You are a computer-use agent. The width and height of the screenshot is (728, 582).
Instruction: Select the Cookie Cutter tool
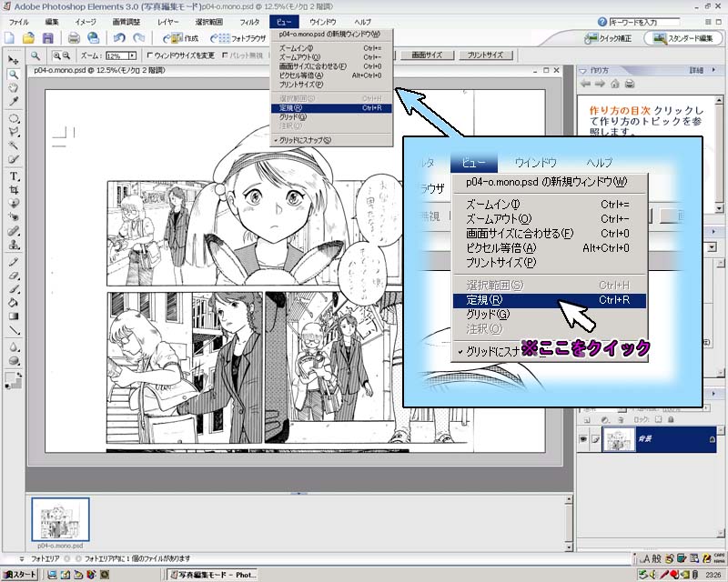pos(14,204)
